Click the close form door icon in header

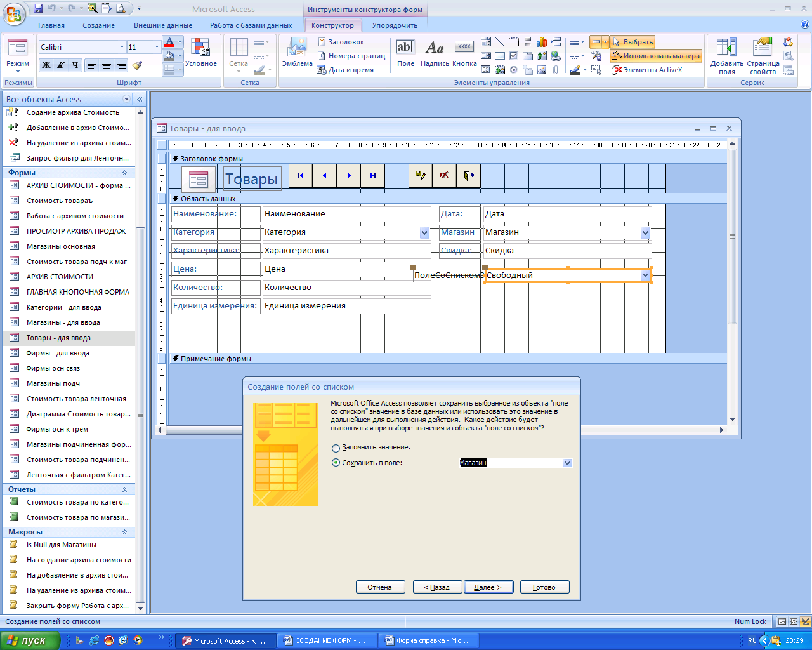coord(468,176)
